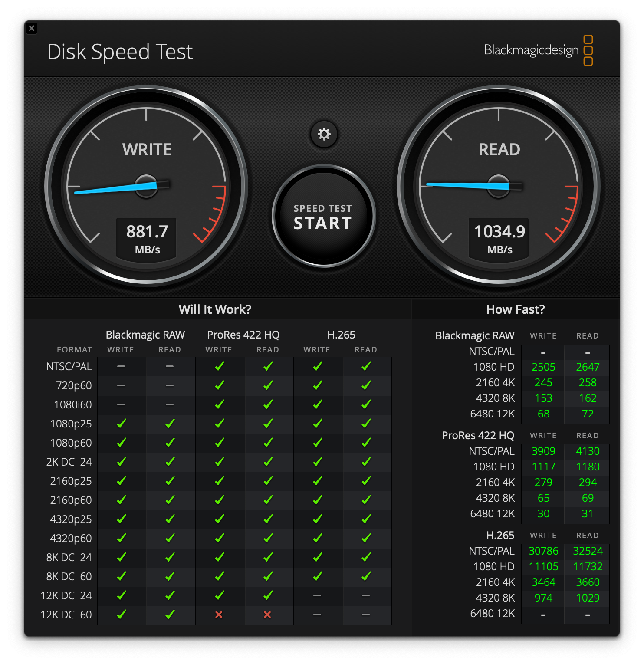Click H.265 read checkmark for 4320p60
The height and width of the screenshot is (664, 644).
(366, 538)
